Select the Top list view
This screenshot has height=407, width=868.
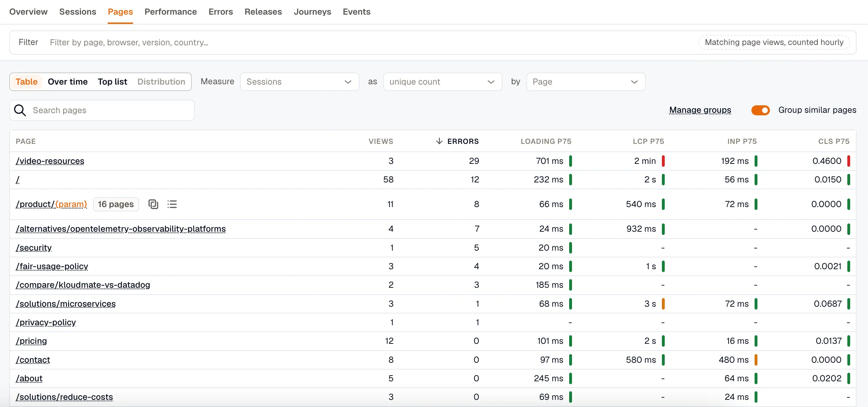pos(112,82)
